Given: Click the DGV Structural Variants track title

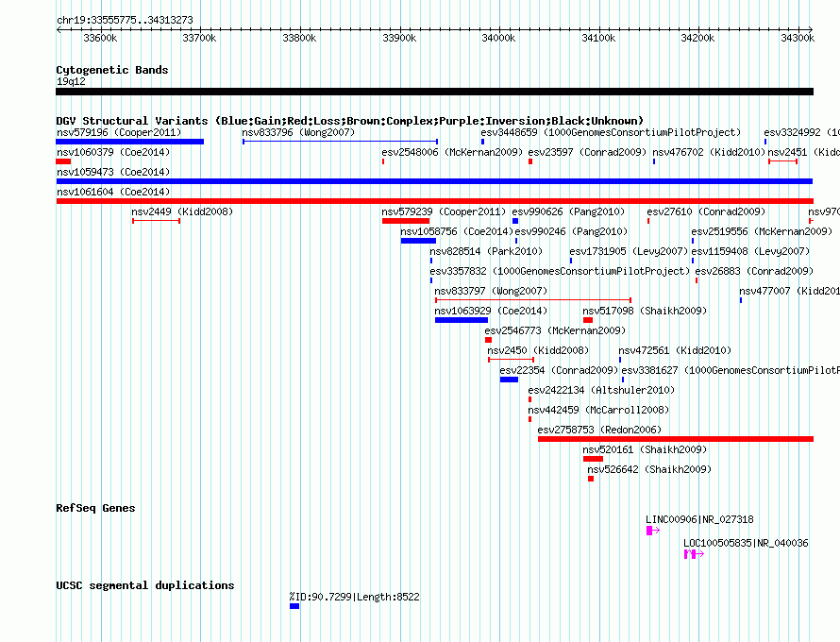Looking at the screenshot, I should click(x=350, y=121).
